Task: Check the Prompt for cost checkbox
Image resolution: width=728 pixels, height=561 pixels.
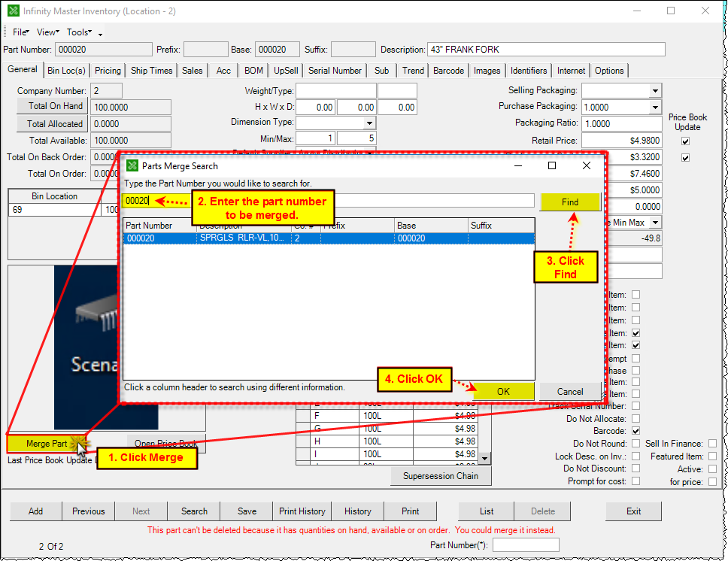Action: click(635, 481)
